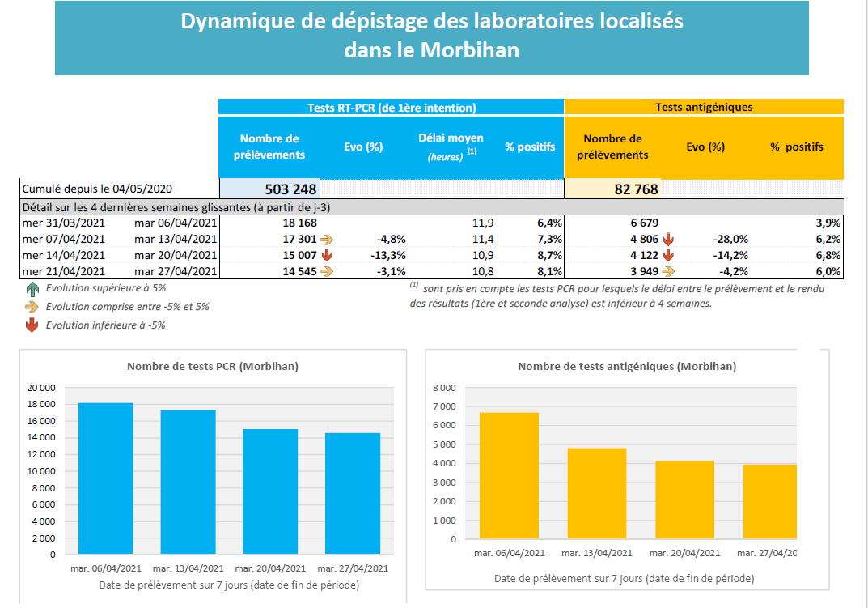
Task: Click the green up arrow legend icon
Action: (x=32, y=288)
